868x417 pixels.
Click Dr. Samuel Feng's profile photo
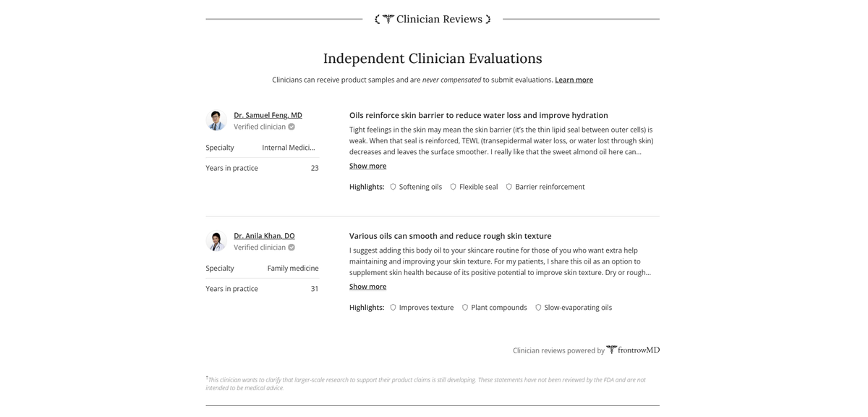[216, 120]
